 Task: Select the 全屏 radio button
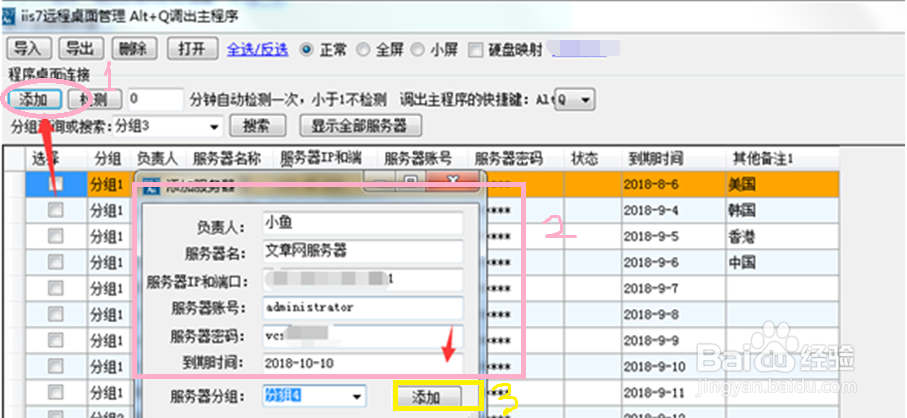[x=362, y=50]
